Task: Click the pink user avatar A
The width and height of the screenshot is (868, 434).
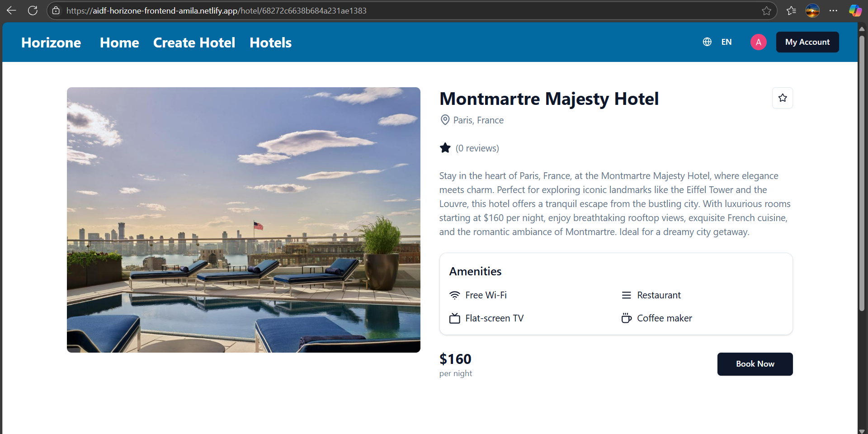Action: (x=758, y=42)
